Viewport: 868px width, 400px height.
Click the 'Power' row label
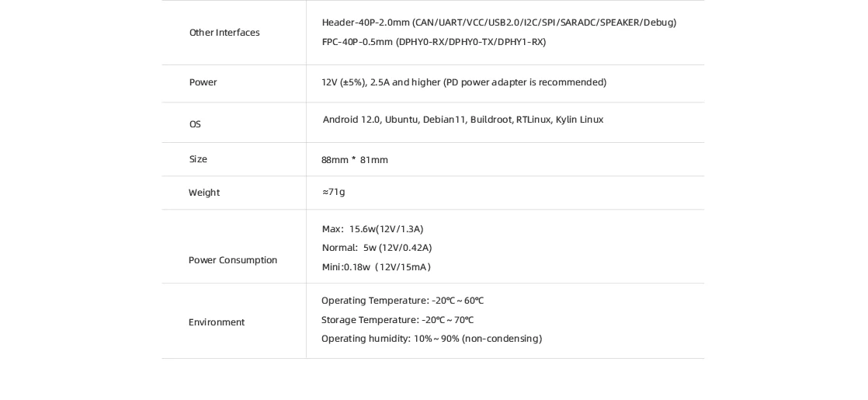(x=203, y=82)
